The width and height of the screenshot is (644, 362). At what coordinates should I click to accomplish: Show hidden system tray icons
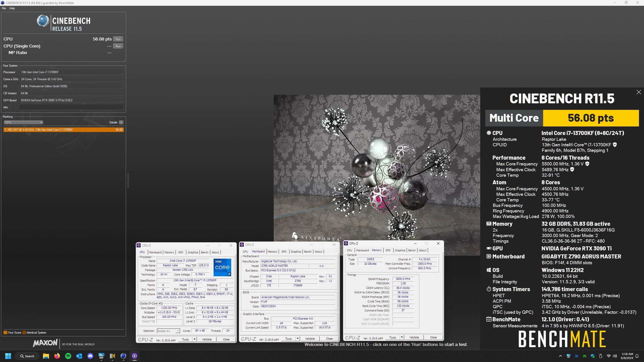(560, 356)
